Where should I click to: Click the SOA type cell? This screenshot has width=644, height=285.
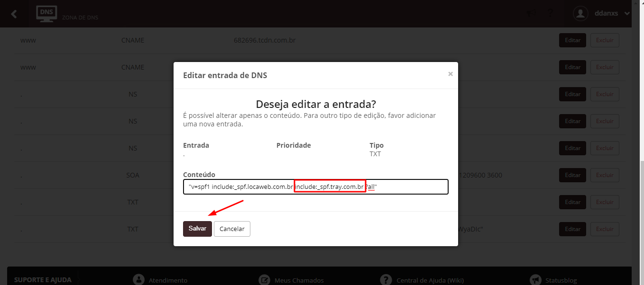click(133, 175)
